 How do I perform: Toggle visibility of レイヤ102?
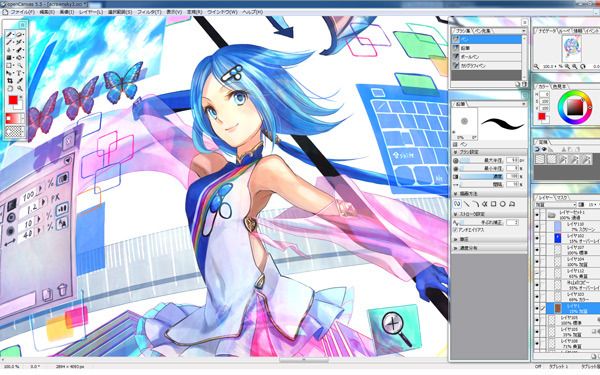pos(537,238)
